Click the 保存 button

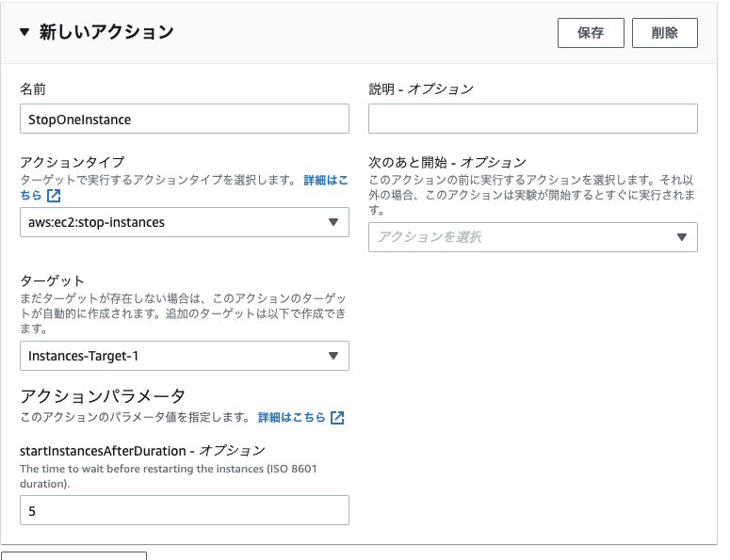(591, 33)
